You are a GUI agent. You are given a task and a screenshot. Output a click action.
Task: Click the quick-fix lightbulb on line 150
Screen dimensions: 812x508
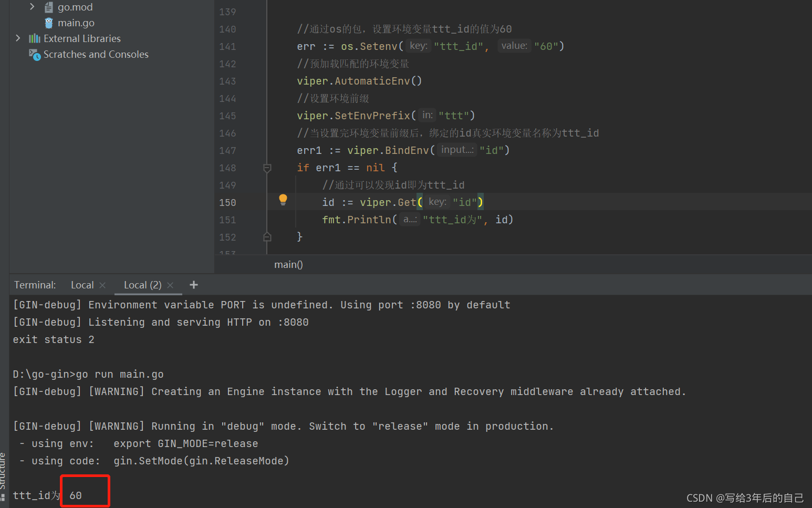coord(283,200)
